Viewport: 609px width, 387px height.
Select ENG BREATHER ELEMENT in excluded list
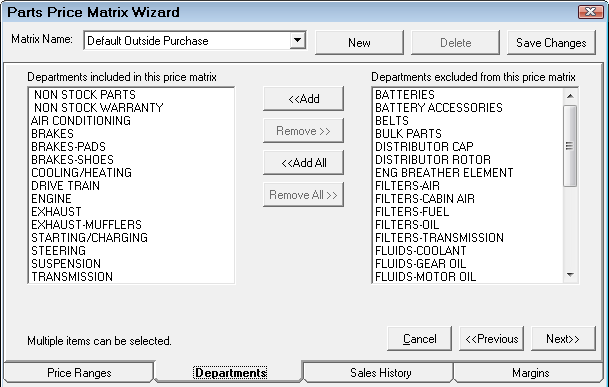468,173
